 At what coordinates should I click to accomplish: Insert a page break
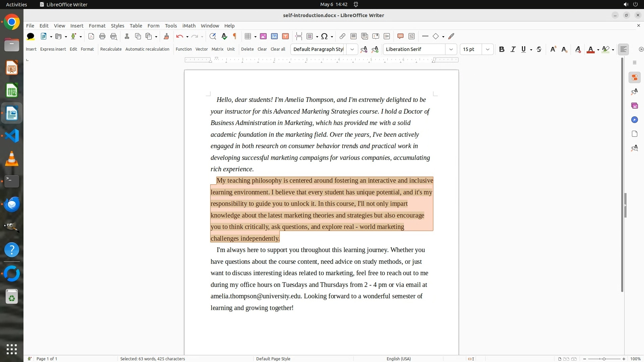(x=299, y=36)
